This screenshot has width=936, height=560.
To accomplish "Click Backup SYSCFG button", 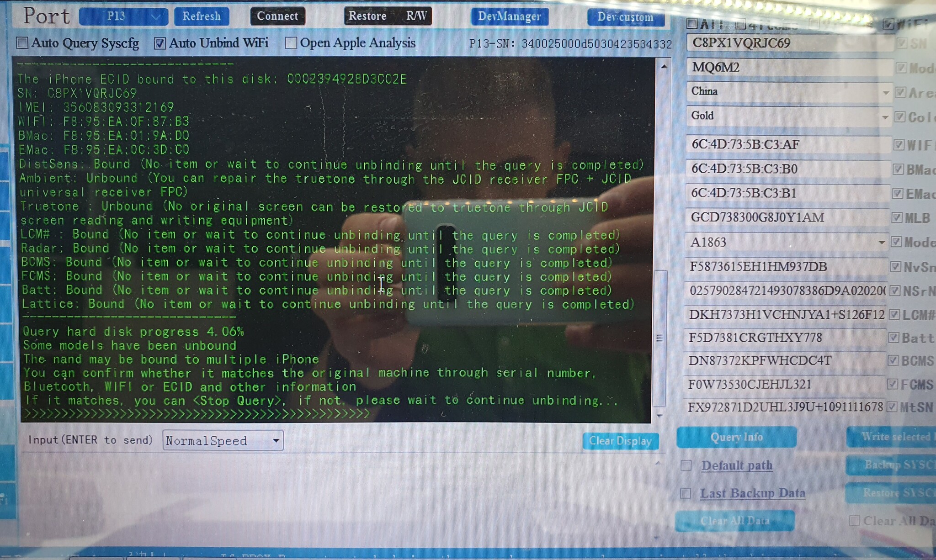I will pos(891,465).
